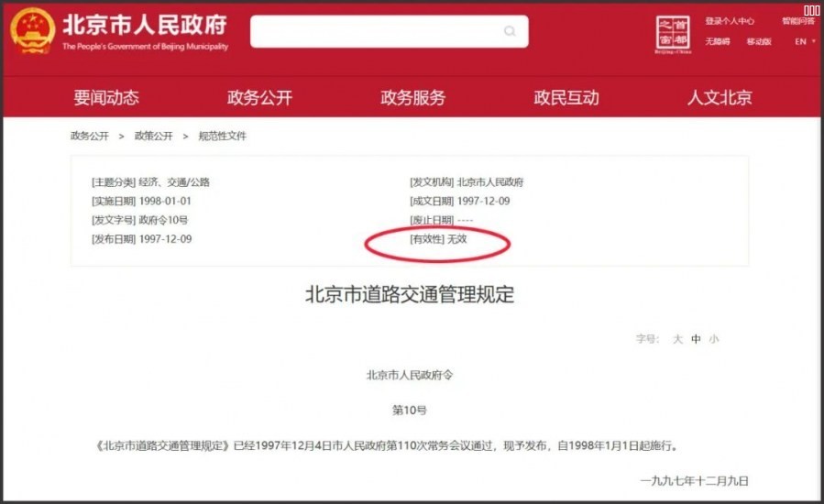The image size is (824, 504).
Task: Click the 无障碍 accessibility link
Action: click(717, 41)
